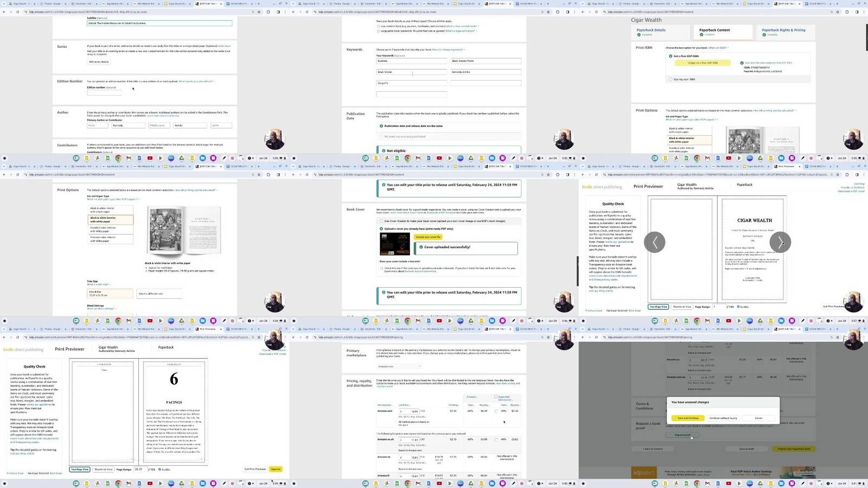
Task: Open Google Drive from the top-right panel's taskbar
Action: pos(760,159)
